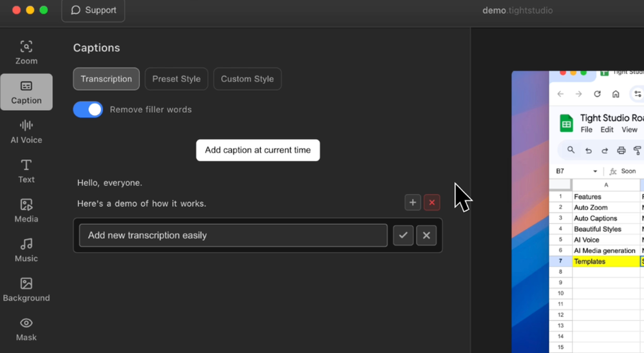Open the AI Voice panel
The image size is (644, 353).
click(x=26, y=131)
